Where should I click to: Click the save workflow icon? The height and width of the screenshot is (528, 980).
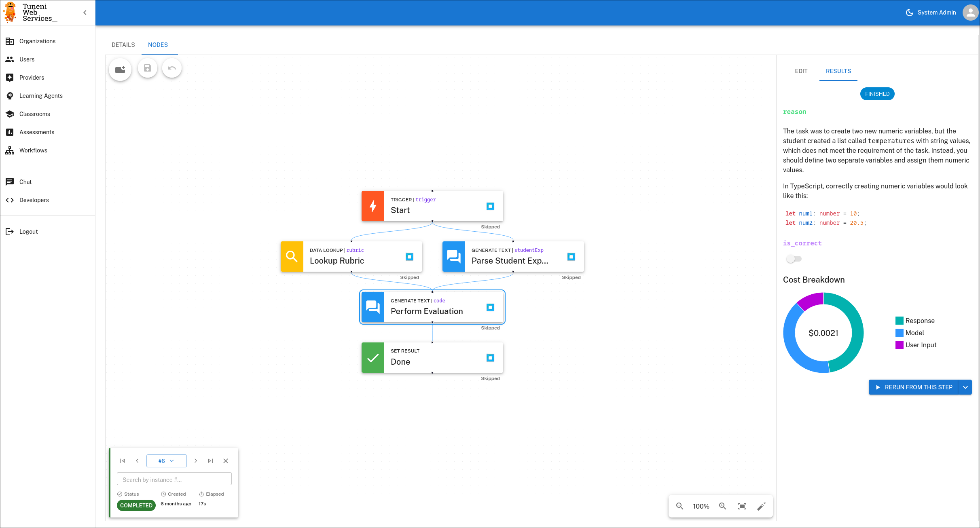(x=148, y=68)
